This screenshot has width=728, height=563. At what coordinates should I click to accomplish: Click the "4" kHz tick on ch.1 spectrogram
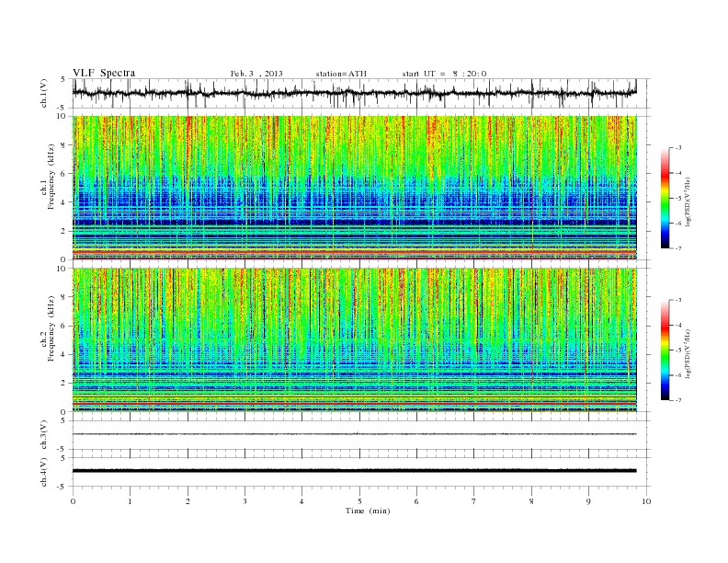pos(64,202)
